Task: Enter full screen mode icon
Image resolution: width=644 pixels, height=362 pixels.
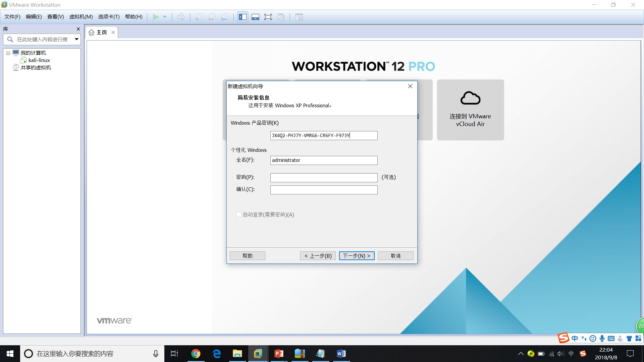Action: point(268,17)
